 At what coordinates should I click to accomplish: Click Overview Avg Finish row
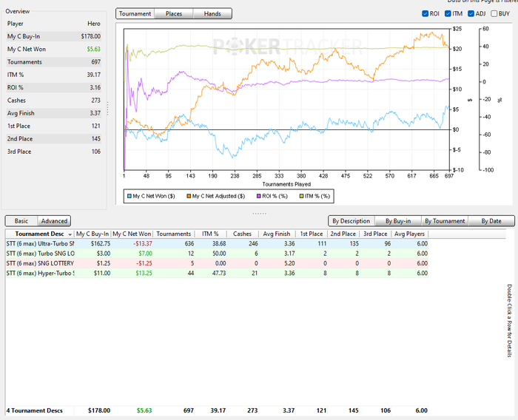click(x=54, y=113)
